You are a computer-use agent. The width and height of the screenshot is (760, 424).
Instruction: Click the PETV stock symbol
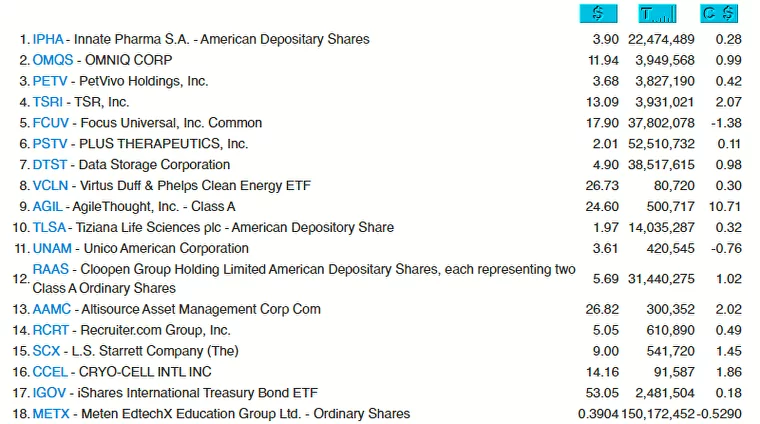coord(50,81)
